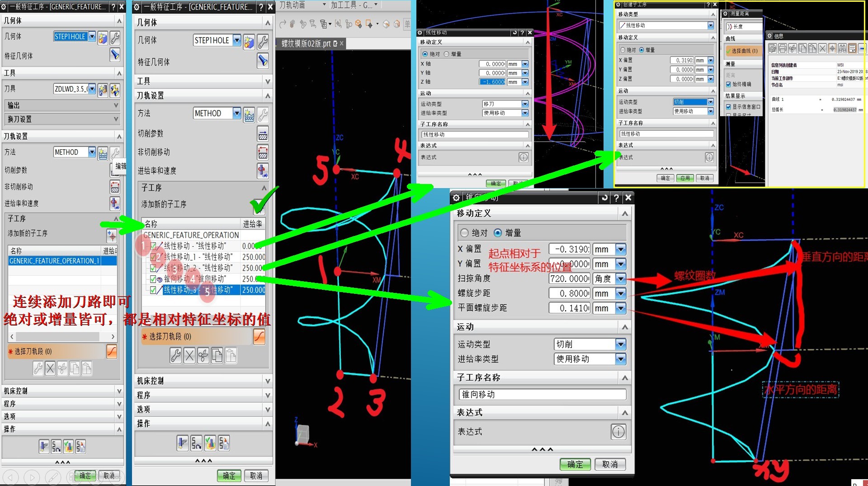
Task: Click the 螺旋步距 value field showing 0.8000
Action: click(x=569, y=294)
